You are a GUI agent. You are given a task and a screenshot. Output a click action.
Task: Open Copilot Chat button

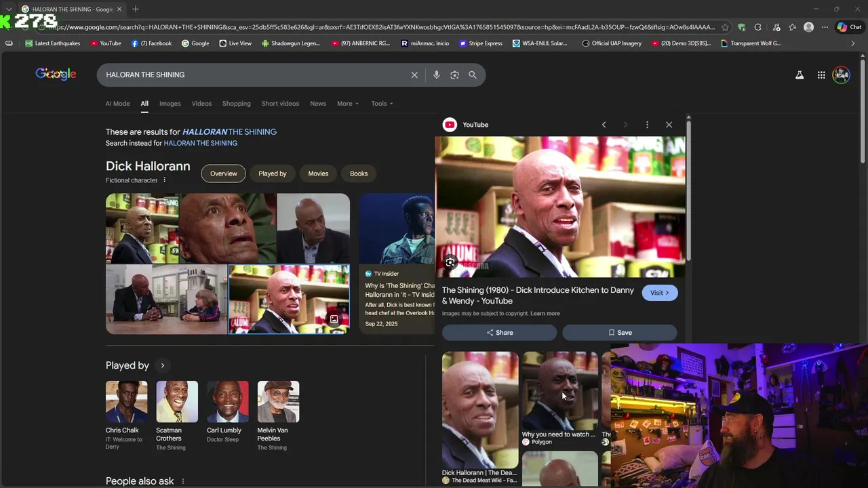(849, 27)
